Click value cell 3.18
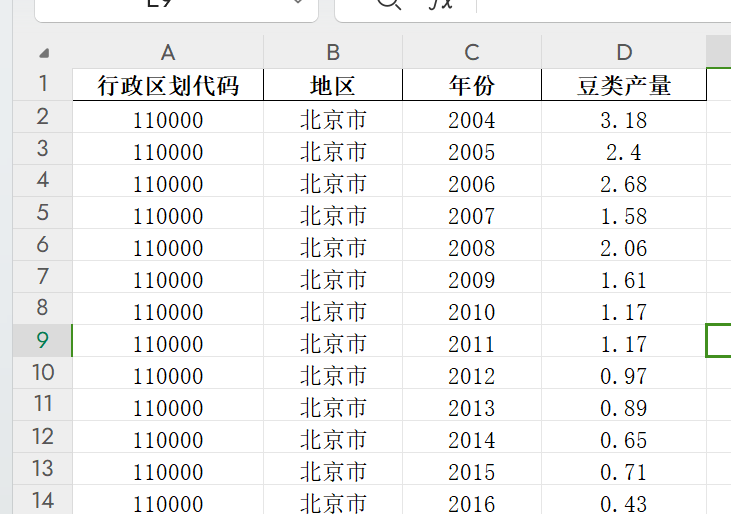The image size is (731, 514). [624, 117]
